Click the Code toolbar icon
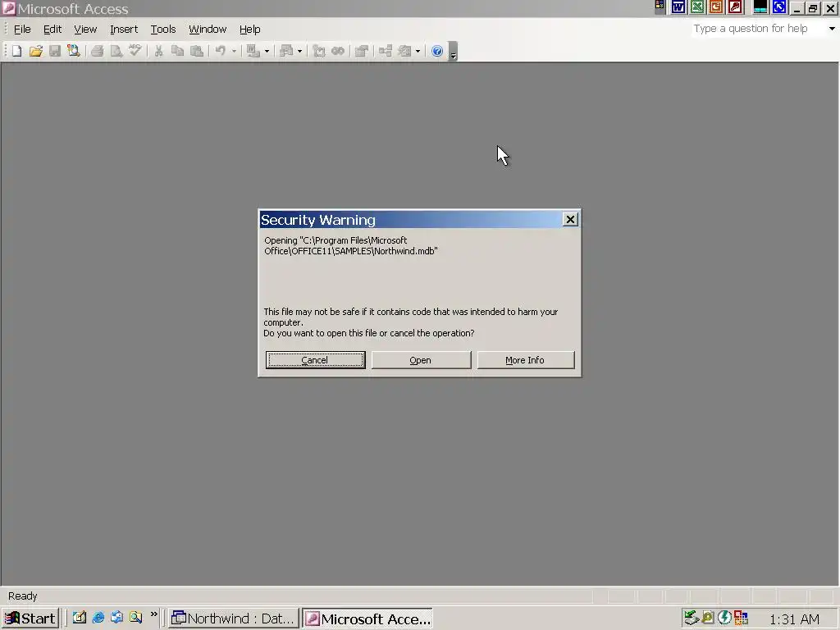 [x=319, y=51]
